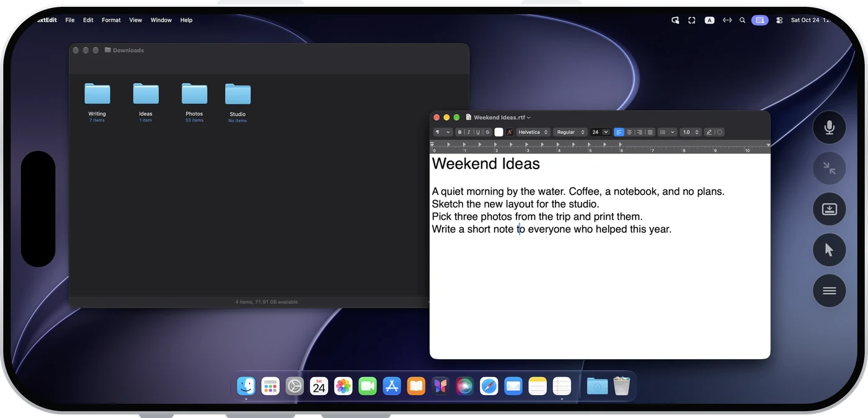Click the pen markup tool icon
This screenshot has height=418, width=868.
click(x=709, y=132)
